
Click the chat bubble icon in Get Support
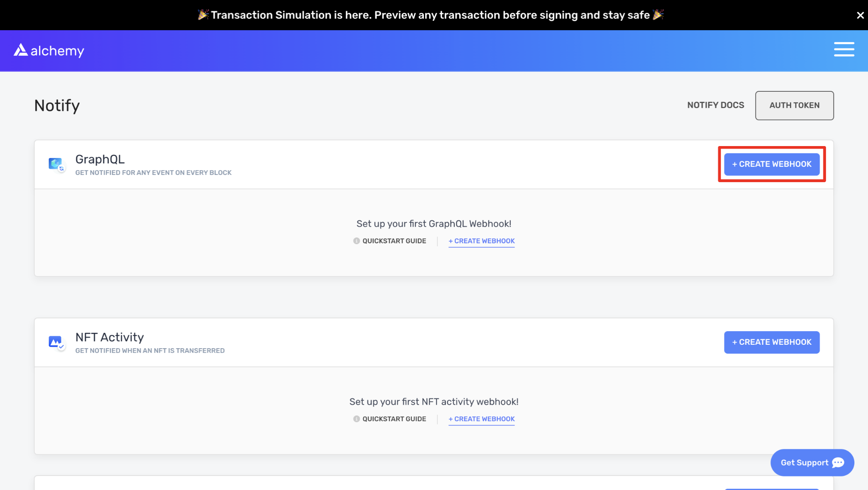(x=838, y=462)
